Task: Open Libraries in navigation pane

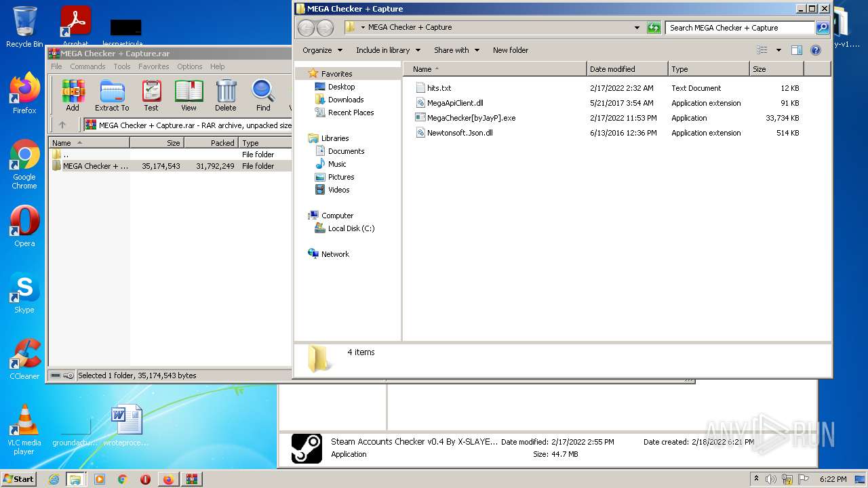Action: point(335,138)
